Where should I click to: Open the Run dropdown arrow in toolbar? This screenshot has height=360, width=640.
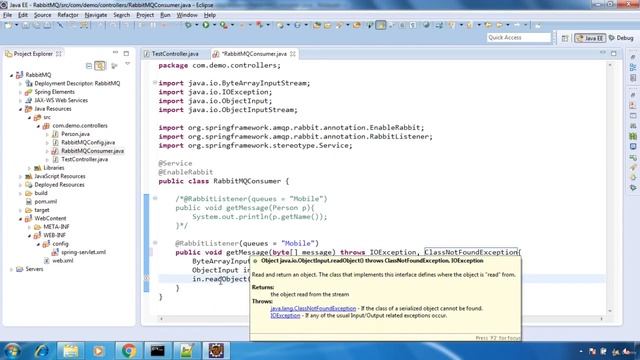pos(214,25)
